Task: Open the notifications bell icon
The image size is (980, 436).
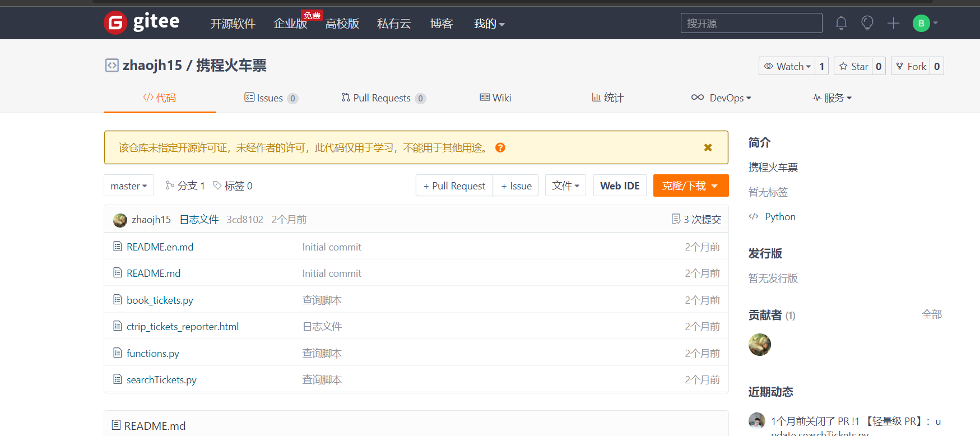Action: (841, 23)
